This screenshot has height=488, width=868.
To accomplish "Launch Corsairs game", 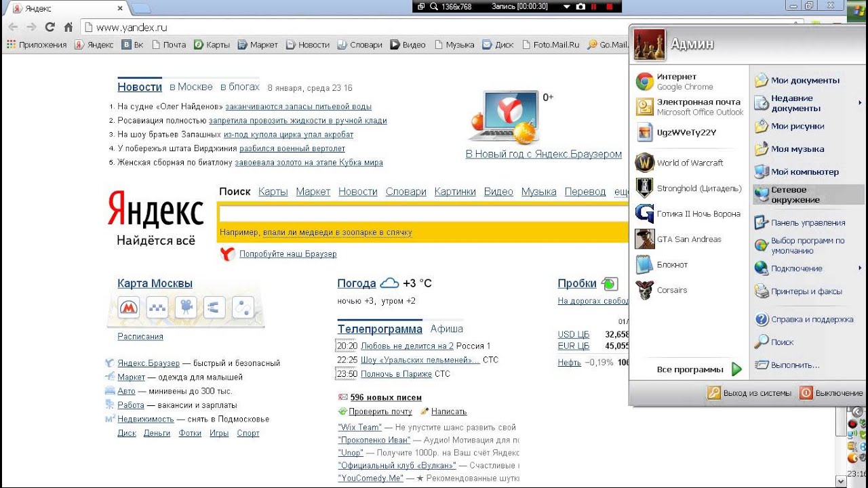I will (x=689, y=290).
